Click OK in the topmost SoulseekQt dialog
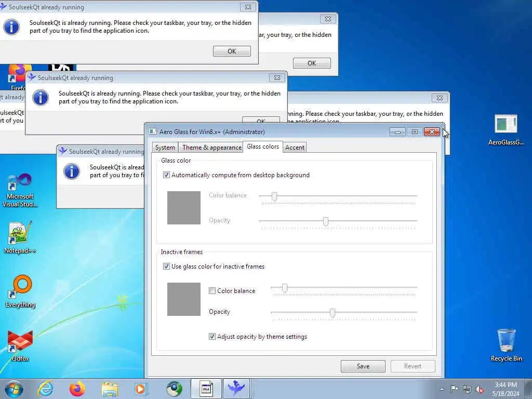 (x=232, y=51)
